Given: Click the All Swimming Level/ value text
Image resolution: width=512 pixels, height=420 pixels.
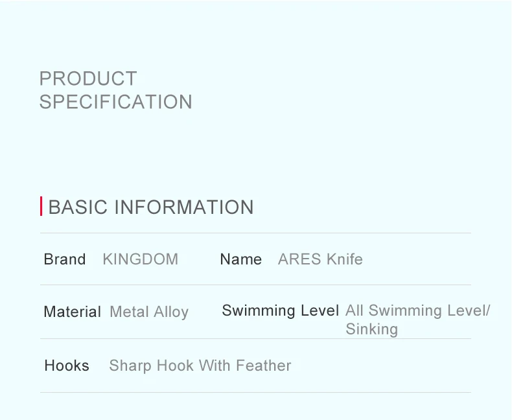Looking at the screenshot, I should tap(418, 310).
